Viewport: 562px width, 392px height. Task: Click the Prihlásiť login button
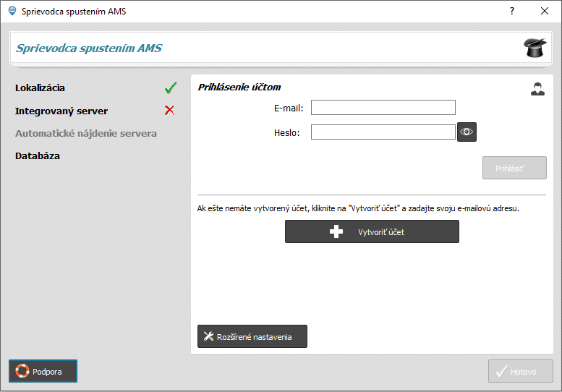(x=514, y=168)
